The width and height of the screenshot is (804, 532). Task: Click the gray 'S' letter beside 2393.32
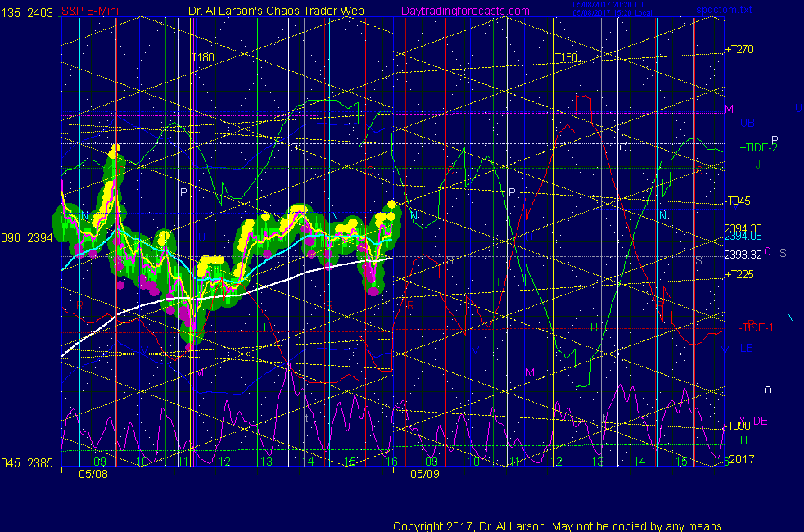[783, 253]
